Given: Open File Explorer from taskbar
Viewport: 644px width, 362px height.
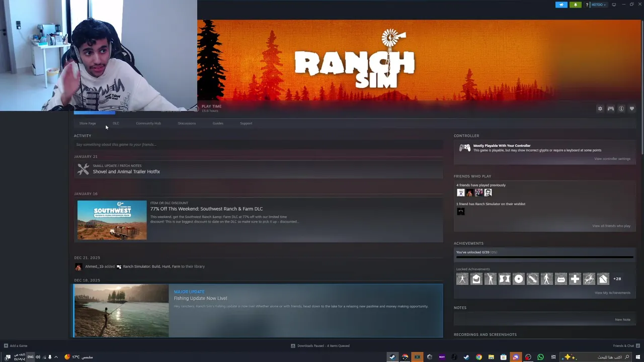Looking at the screenshot, I should pyautogui.click(x=491, y=357).
